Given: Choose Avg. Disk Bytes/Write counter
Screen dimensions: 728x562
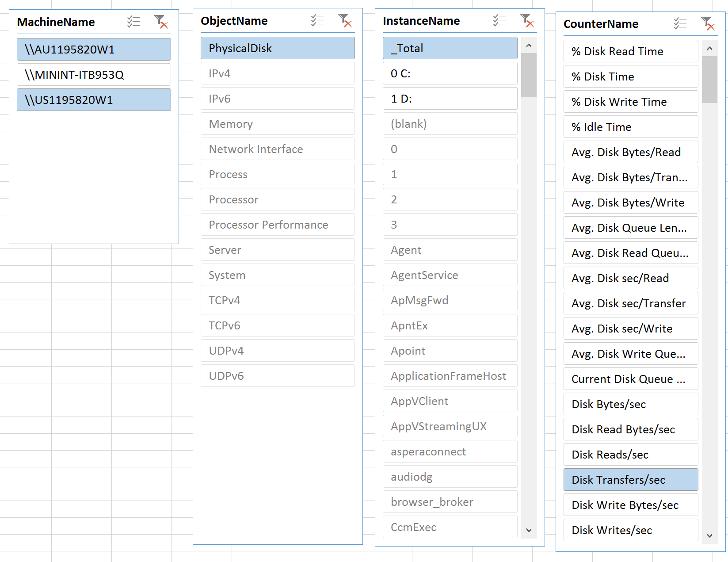Looking at the screenshot, I should pos(631,202).
